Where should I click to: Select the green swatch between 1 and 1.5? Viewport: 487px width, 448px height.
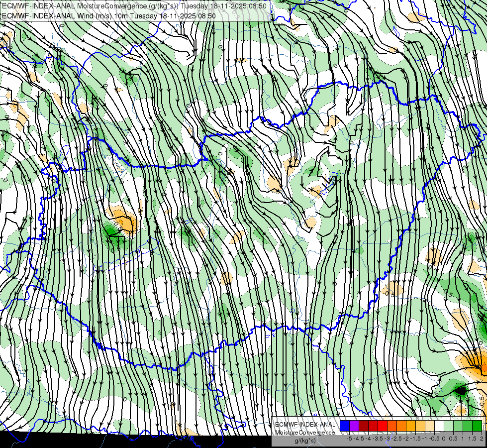468,426
